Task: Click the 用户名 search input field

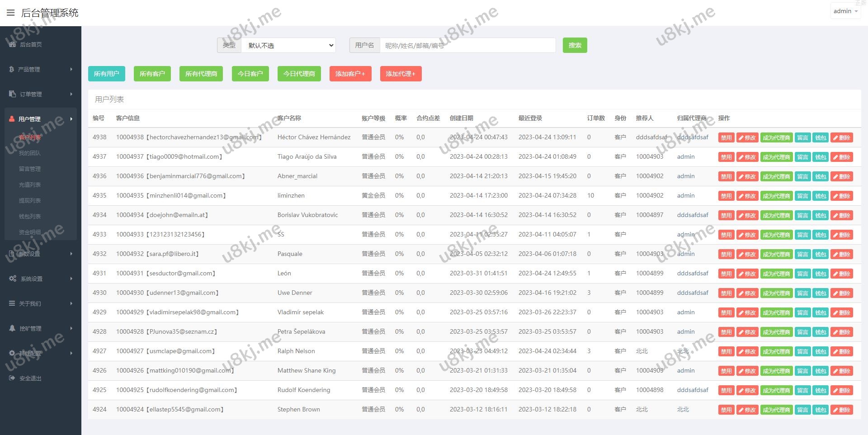Action: [x=467, y=45]
